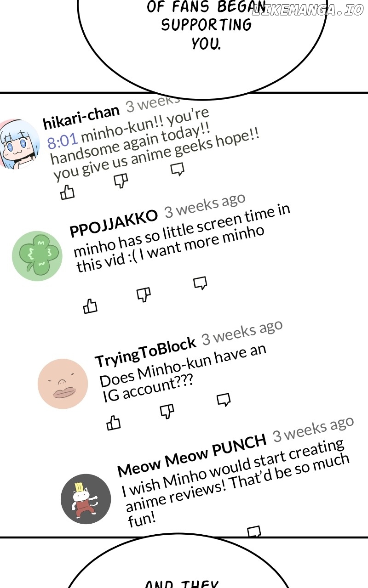Click TryingToBlock's face avatar
Viewport: 368px width, 588px height.
pos(63,384)
